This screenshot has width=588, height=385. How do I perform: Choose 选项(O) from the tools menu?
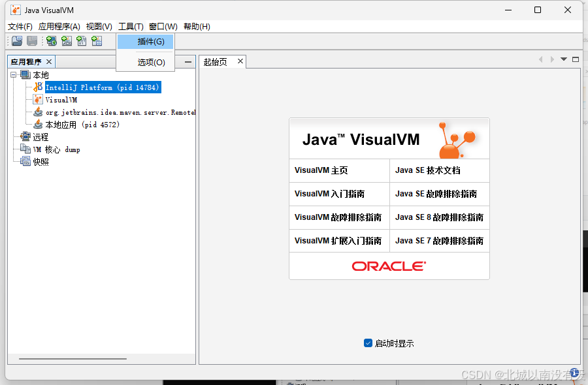click(x=146, y=62)
